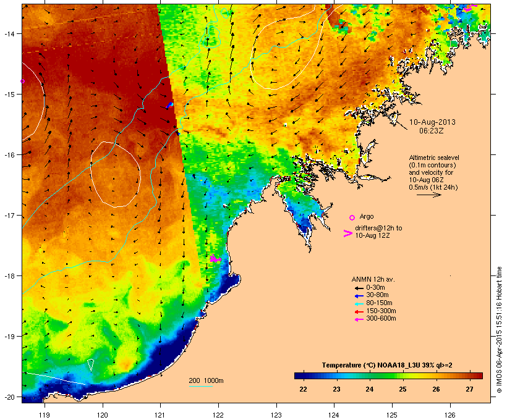Image resolution: width=507 pixels, height=420 pixels.
Task: Click the colorbar tick label 23
Action: pos(336,389)
